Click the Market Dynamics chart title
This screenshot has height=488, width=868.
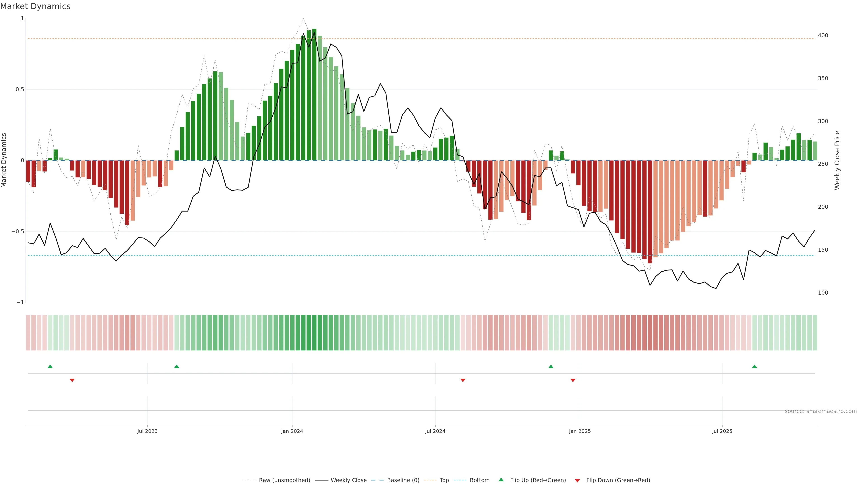tap(35, 6)
